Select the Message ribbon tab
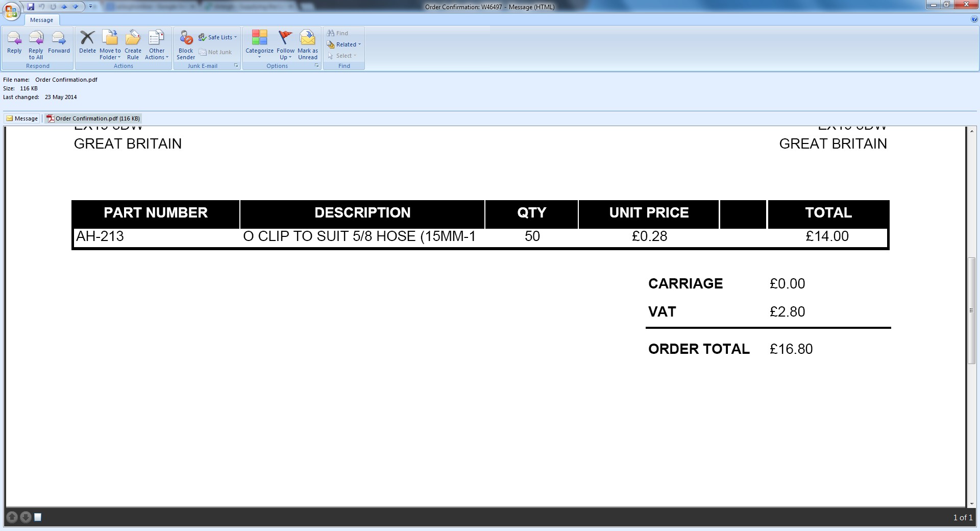Viewport: 980px width, 531px height. pyautogui.click(x=41, y=20)
